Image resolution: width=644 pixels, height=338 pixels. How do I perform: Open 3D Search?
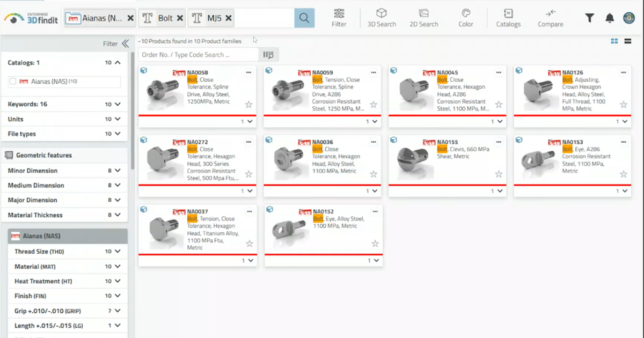point(382,18)
